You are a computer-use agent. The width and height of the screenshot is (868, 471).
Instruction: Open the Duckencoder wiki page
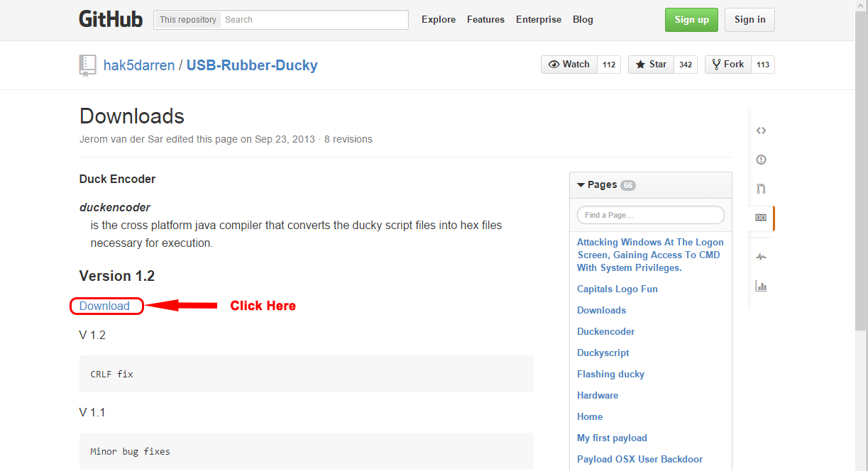606,332
